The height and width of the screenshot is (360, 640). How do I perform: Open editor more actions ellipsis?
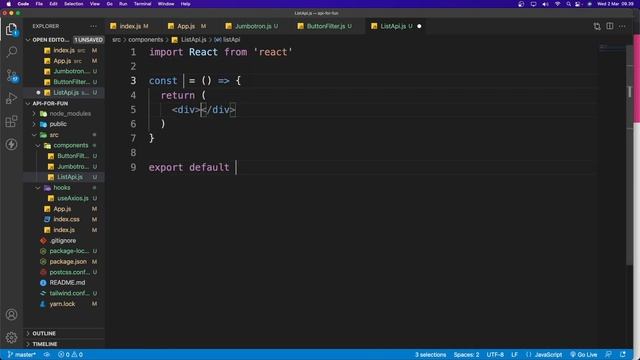pos(622,26)
